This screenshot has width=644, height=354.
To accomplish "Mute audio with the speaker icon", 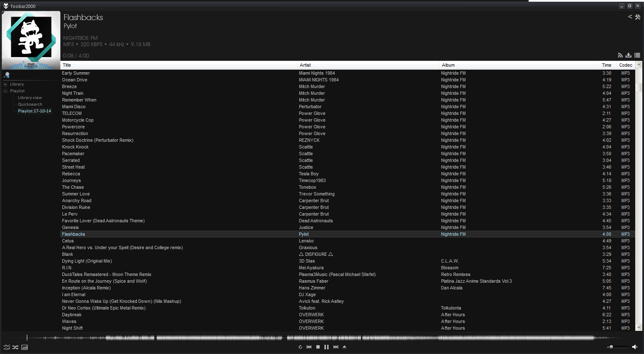I will pyautogui.click(x=635, y=347).
